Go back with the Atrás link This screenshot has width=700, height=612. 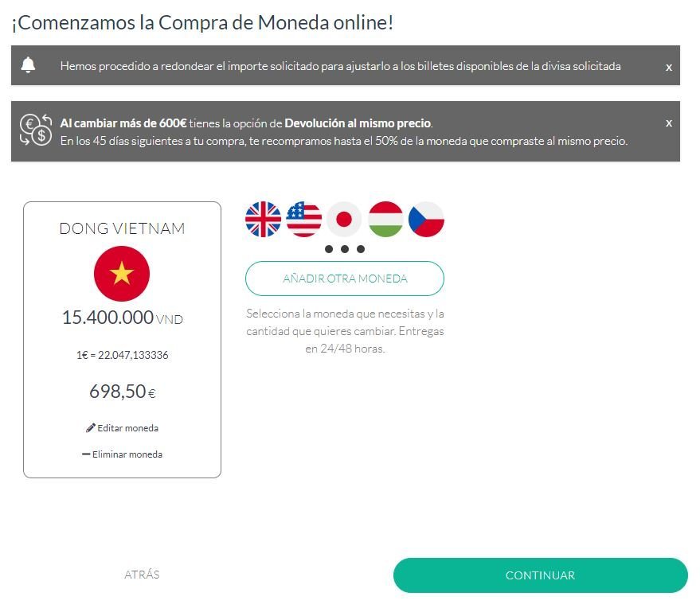click(142, 575)
